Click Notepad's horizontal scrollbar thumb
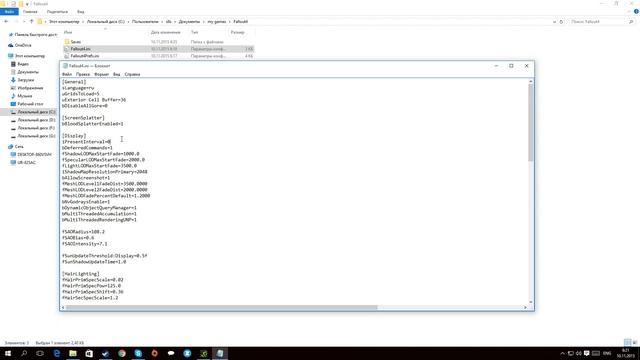This screenshot has height=360, width=640. [222, 307]
